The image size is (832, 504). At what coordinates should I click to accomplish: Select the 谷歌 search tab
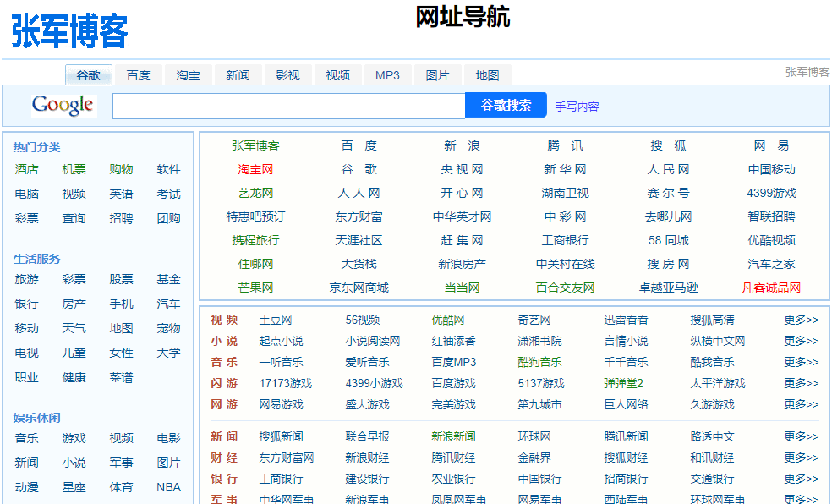pos(89,74)
